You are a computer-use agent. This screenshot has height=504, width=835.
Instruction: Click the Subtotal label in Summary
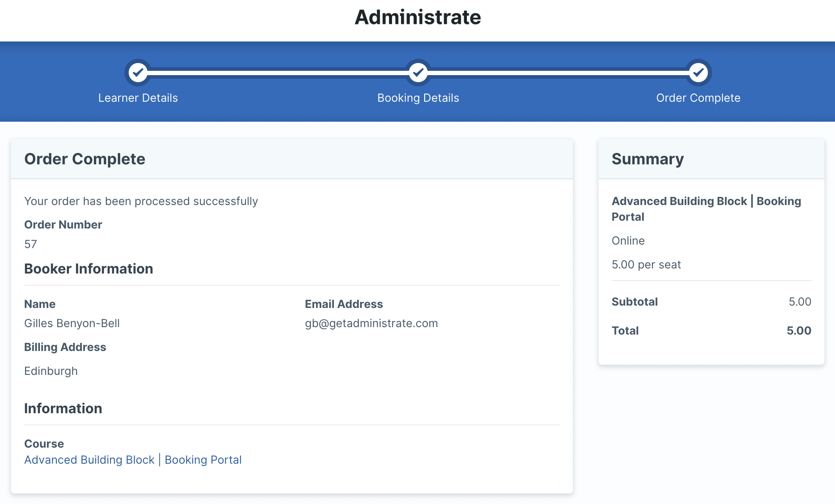635,302
